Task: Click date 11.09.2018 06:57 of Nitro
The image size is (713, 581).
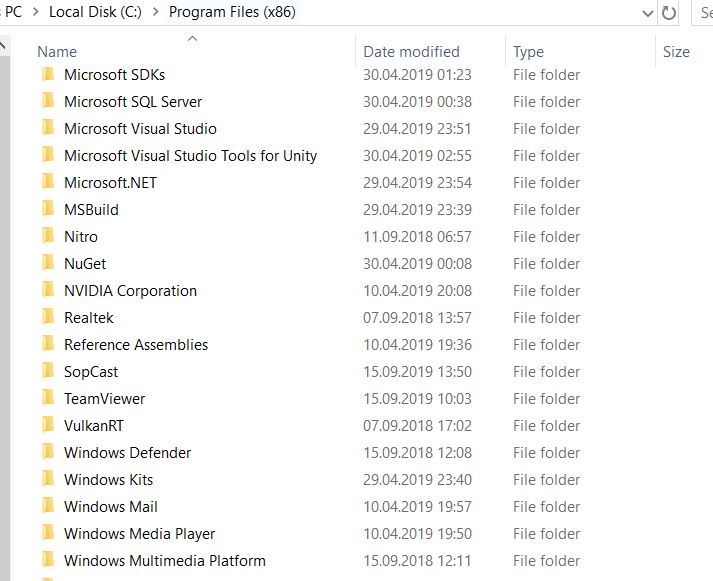Action: point(417,236)
